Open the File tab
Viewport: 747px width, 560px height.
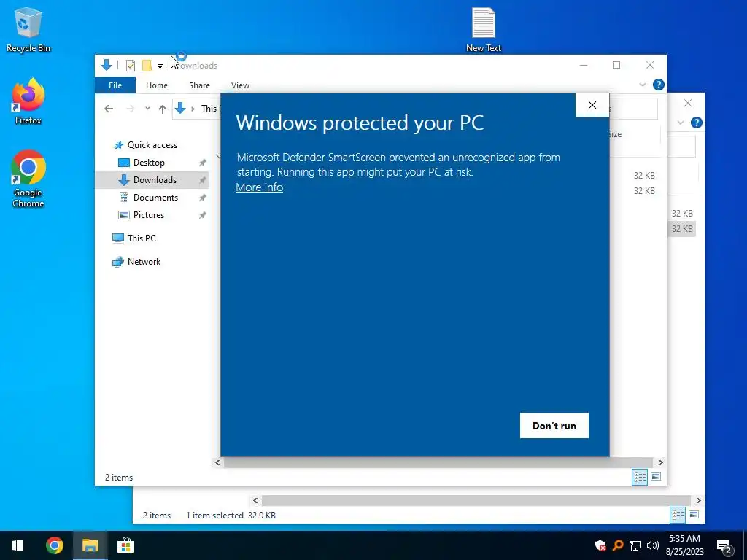point(115,85)
